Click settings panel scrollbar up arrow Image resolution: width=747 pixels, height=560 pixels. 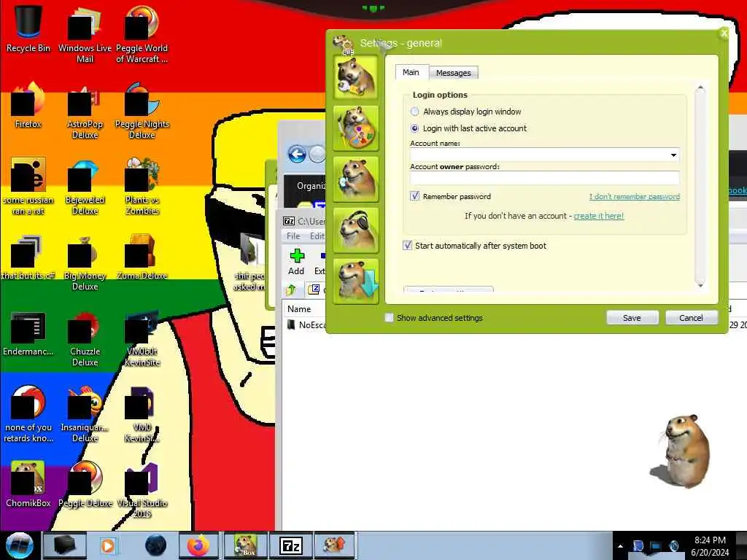click(700, 88)
